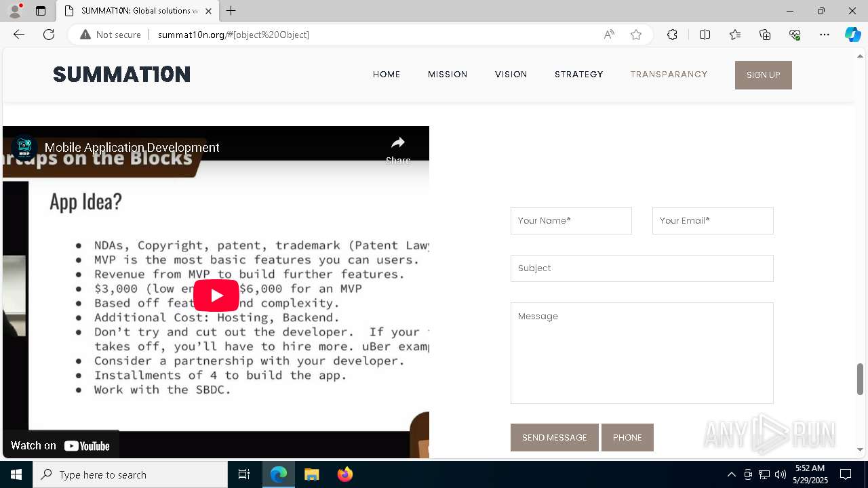The width and height of the screenshot is (868, 488).
Task: Open Settings and more ellipsis menu
Action: (825, 35)
